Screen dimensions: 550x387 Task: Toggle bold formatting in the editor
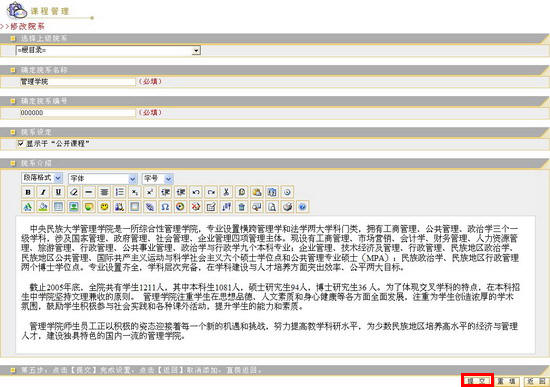pos(28,192)
